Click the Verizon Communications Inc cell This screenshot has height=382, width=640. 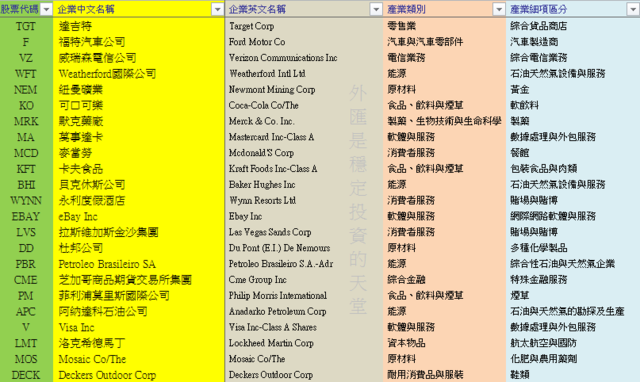pos(304,58)
